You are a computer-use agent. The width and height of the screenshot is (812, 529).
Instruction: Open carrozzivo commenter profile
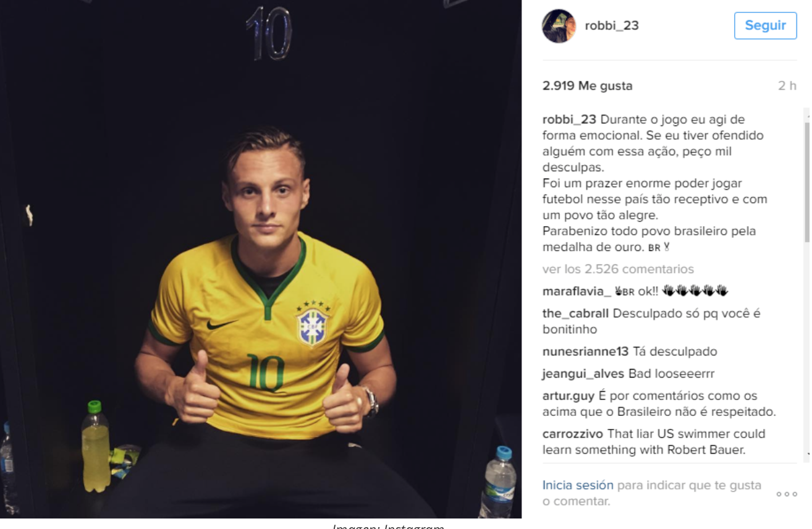click(x=573, y=434)
